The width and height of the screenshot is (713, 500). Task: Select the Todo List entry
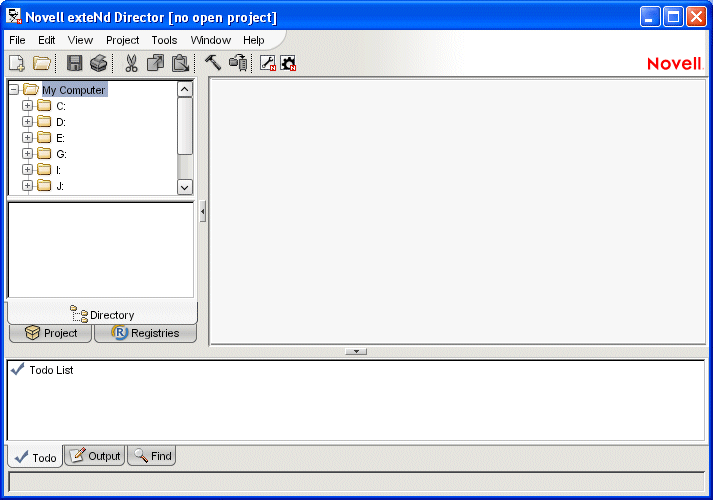[51, 370]
